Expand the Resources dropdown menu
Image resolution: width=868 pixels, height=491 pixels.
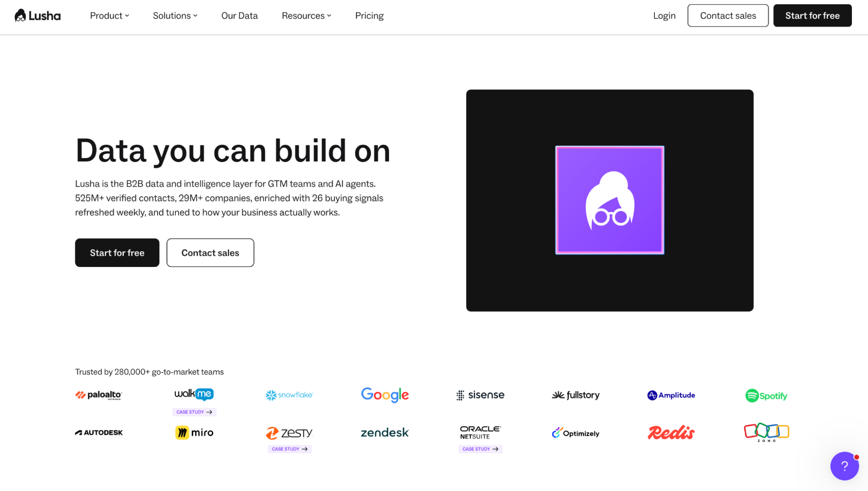click(307, 16)
